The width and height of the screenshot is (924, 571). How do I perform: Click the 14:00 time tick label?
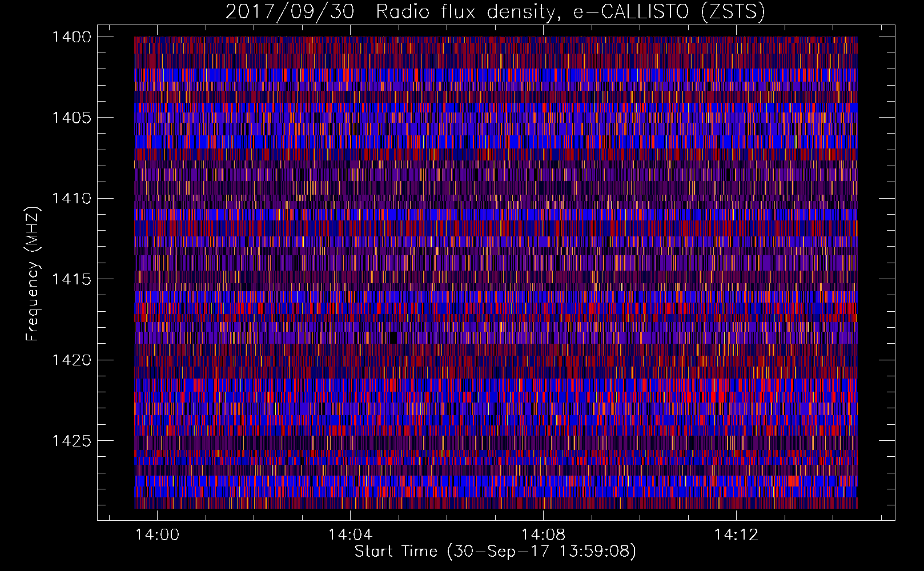157,534
